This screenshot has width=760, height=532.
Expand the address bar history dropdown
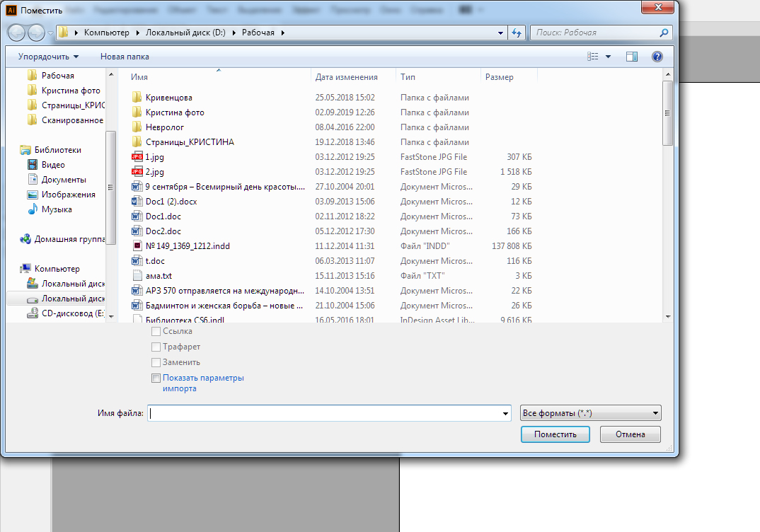pos(500,33)
